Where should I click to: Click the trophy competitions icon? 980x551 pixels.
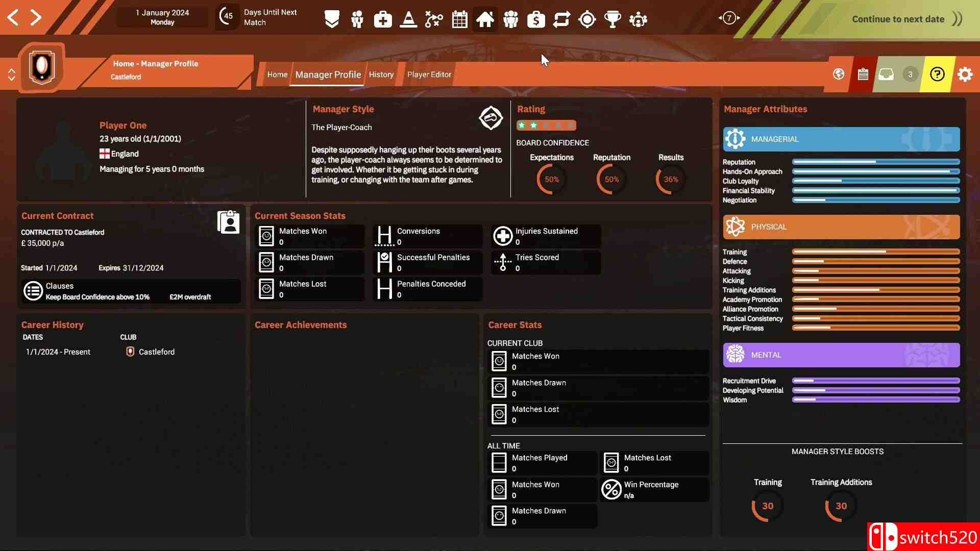coord(612,19)
